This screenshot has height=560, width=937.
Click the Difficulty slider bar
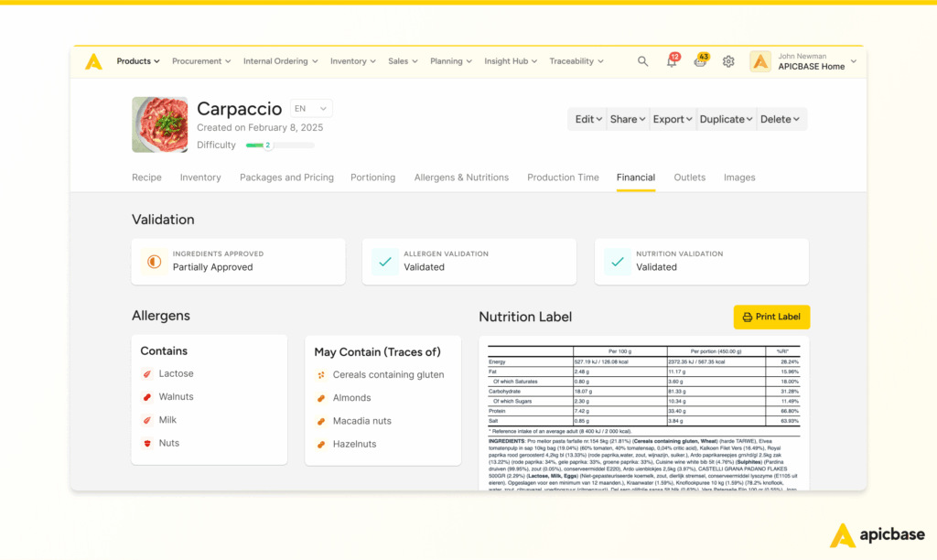(x=279, y=145)
